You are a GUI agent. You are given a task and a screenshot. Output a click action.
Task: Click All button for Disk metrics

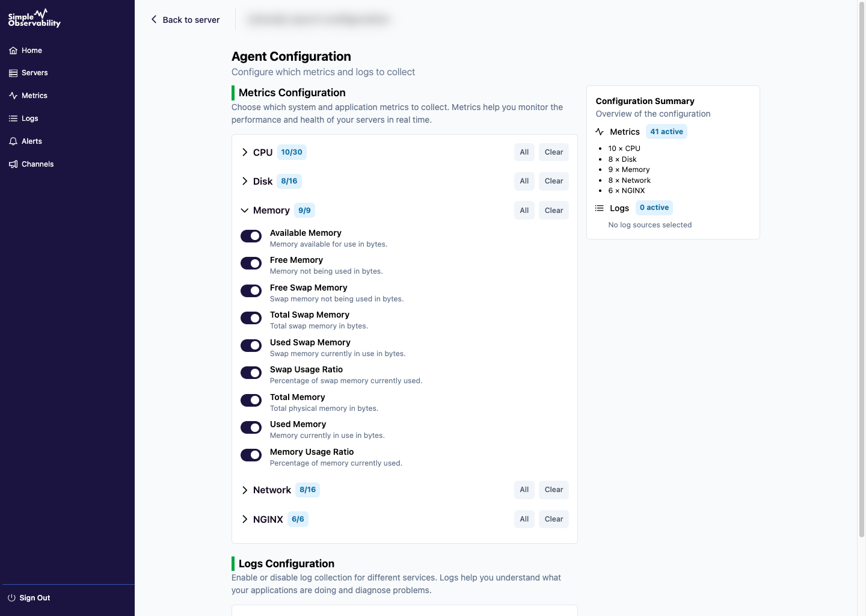click(x=524, y=181)
